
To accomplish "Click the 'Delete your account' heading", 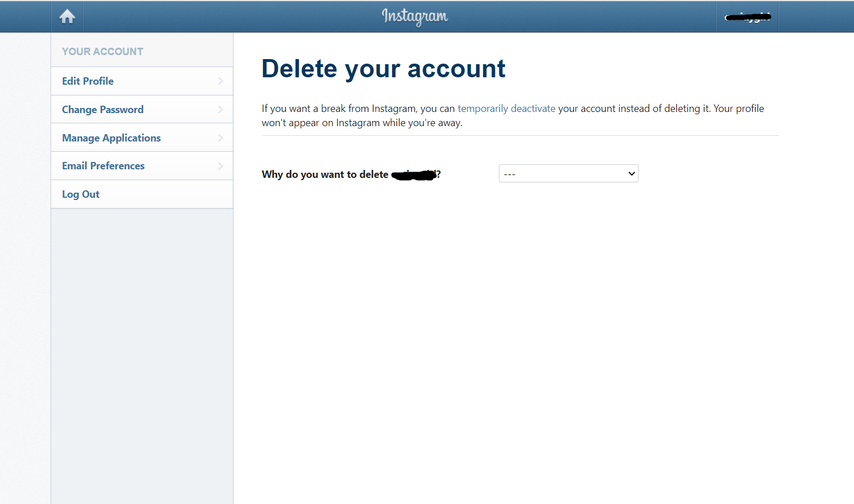I will tap(383, 69).
